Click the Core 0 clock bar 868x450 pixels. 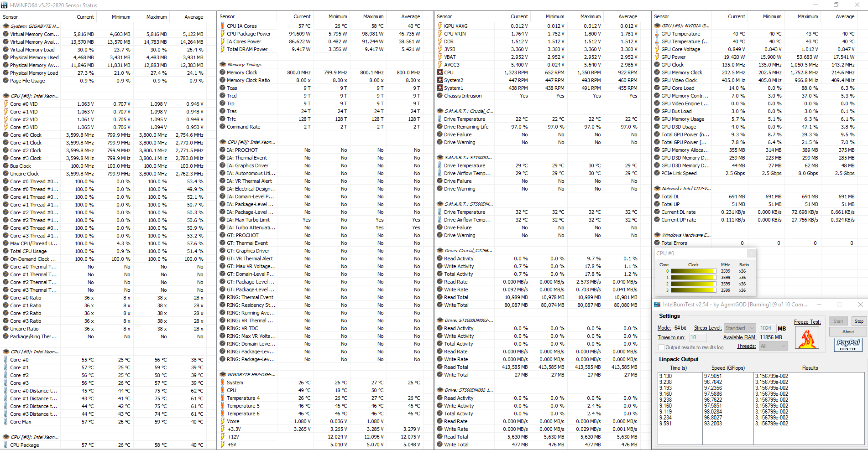pyautogui.click(x=693, y=271)
